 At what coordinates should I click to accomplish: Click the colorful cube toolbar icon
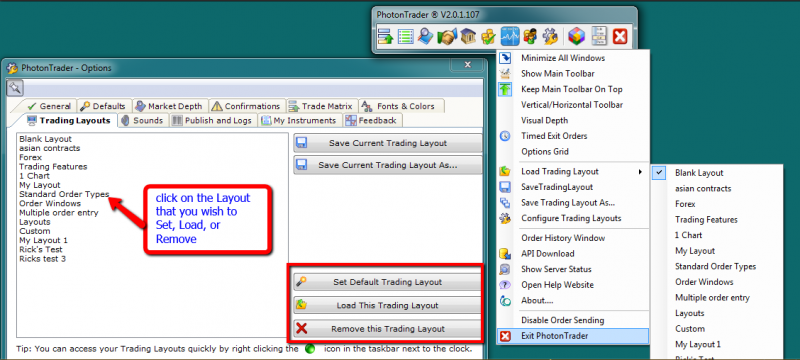(577, 37)
